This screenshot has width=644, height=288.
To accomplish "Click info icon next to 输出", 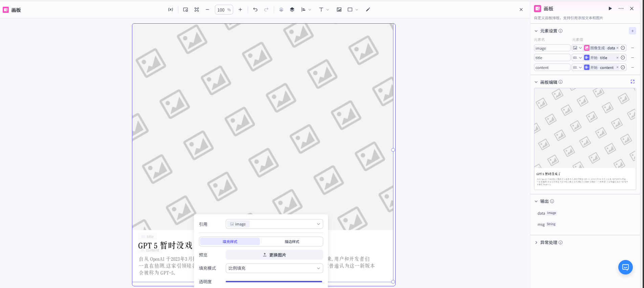I will (552, 201).
